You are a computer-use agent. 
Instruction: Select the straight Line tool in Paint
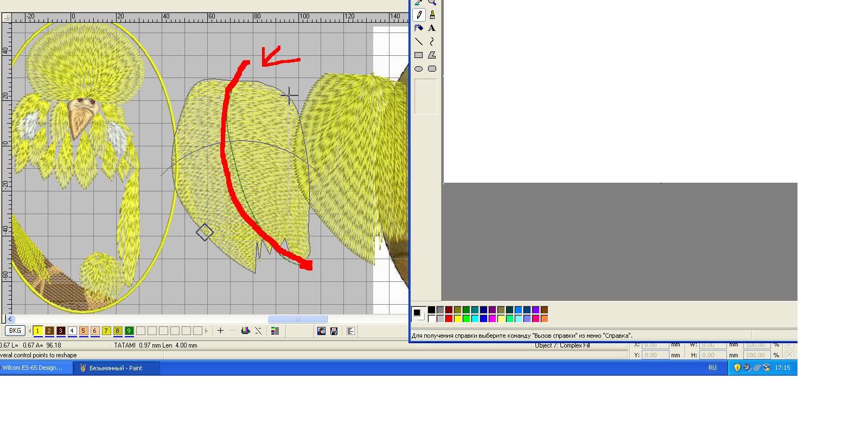[x=419, y=42]
